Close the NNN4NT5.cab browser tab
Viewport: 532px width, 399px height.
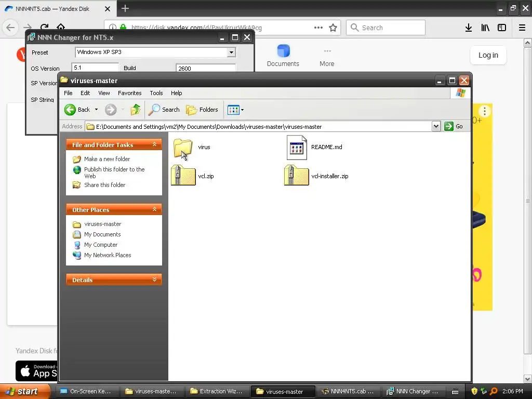[107, 9]
